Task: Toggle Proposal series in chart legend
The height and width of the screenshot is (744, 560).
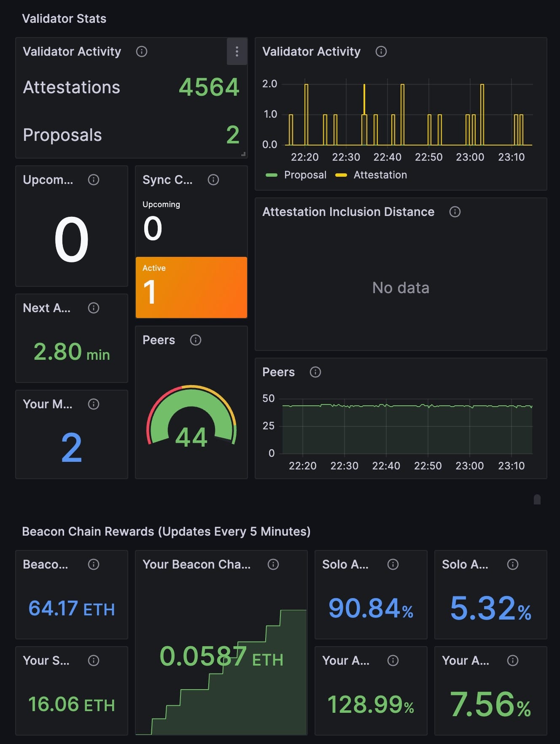Action: click(x=304, y=175)
